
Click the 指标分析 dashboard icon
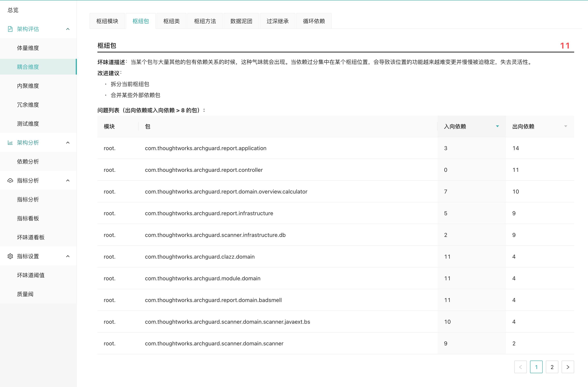[x=10, y=181]
